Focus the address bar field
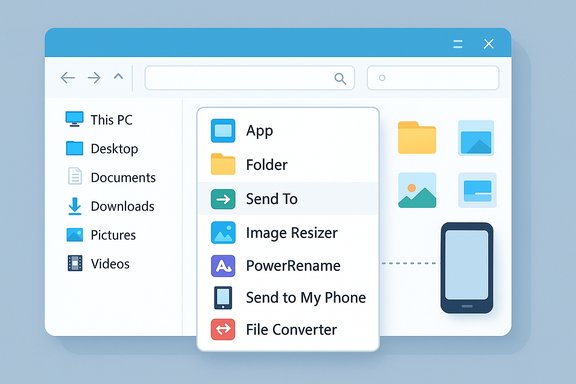Viewport: 576px width, 384px height. point(249,78)
